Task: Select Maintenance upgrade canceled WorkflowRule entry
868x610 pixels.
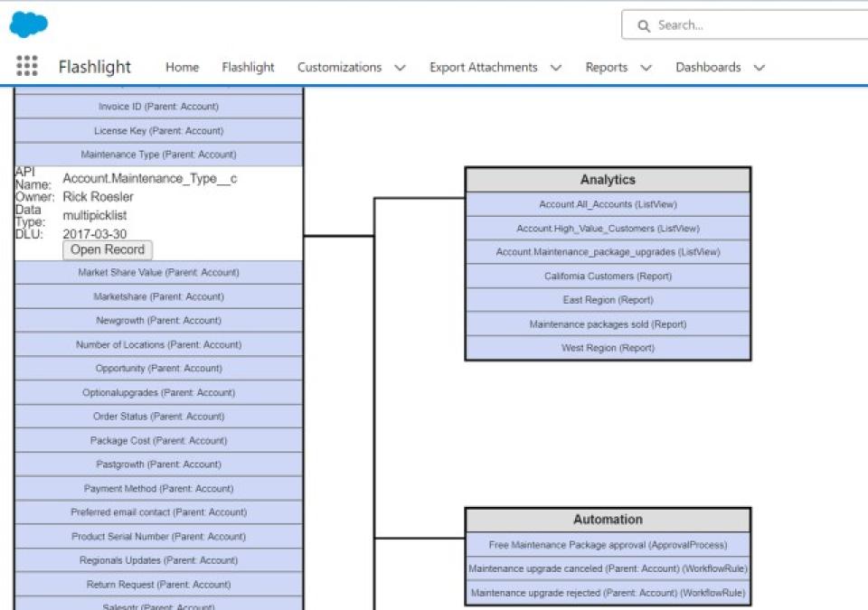Action: click(x=608, y=568)
